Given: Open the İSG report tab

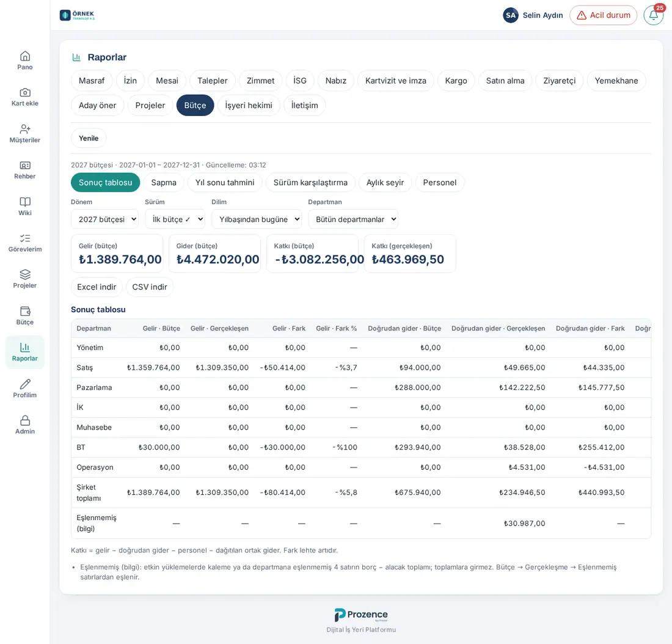Looking at the screenshot, I should [300, 81].
